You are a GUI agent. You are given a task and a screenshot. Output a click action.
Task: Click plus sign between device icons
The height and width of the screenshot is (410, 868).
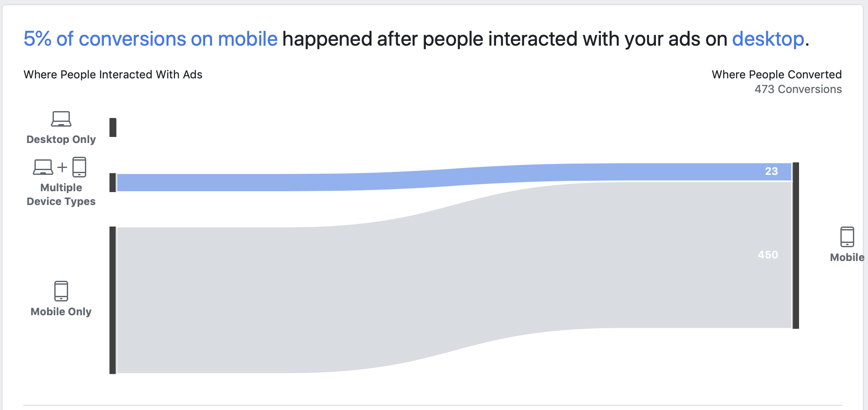click(62, 167)
